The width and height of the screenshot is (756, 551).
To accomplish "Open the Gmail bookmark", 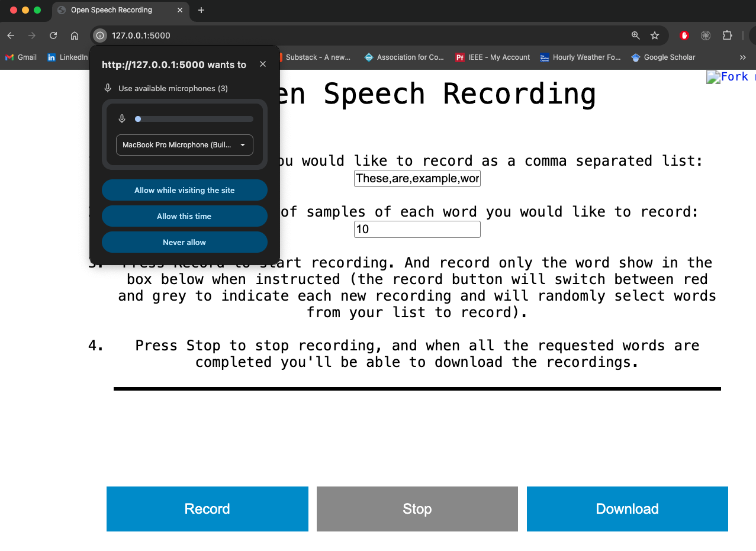I will click(21, 57).
